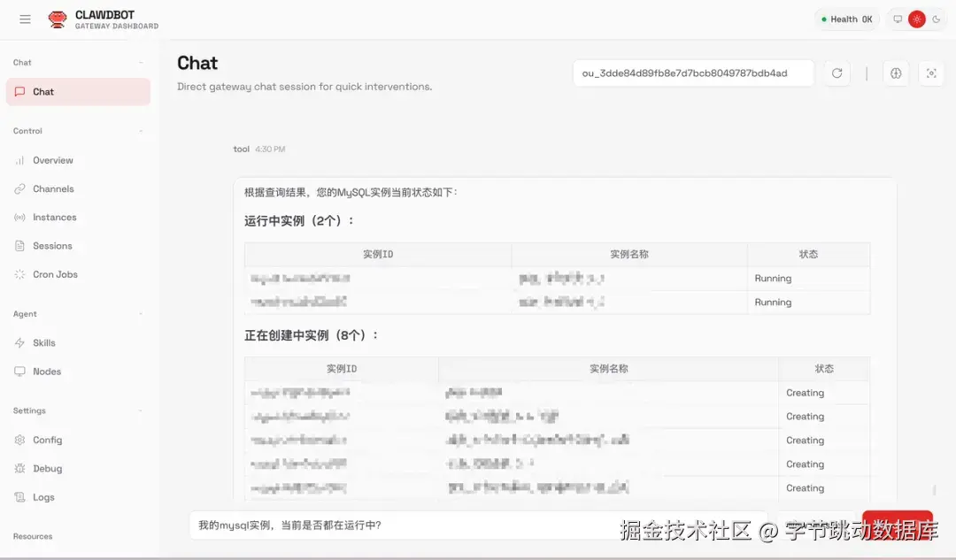Open Cron Jobs
956x560 pixels.
pos(78,275)
